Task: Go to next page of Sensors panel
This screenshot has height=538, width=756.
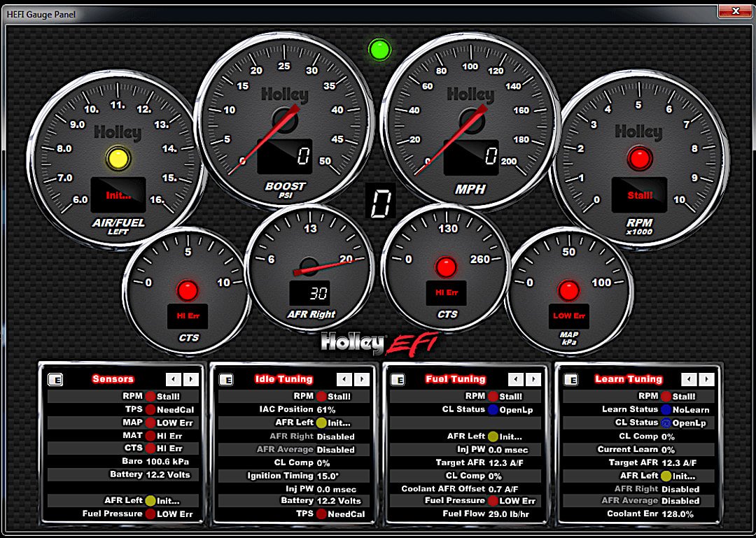Action: [x=190, y=380]
